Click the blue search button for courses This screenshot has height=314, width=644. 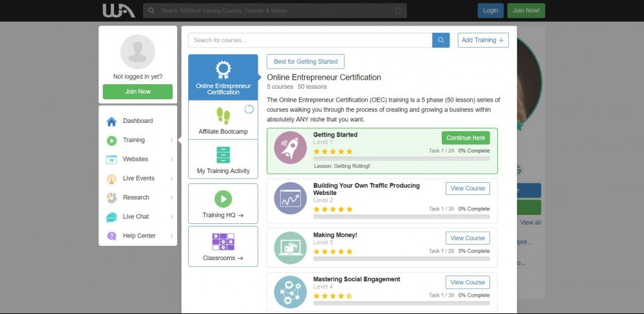coord(440,41)
